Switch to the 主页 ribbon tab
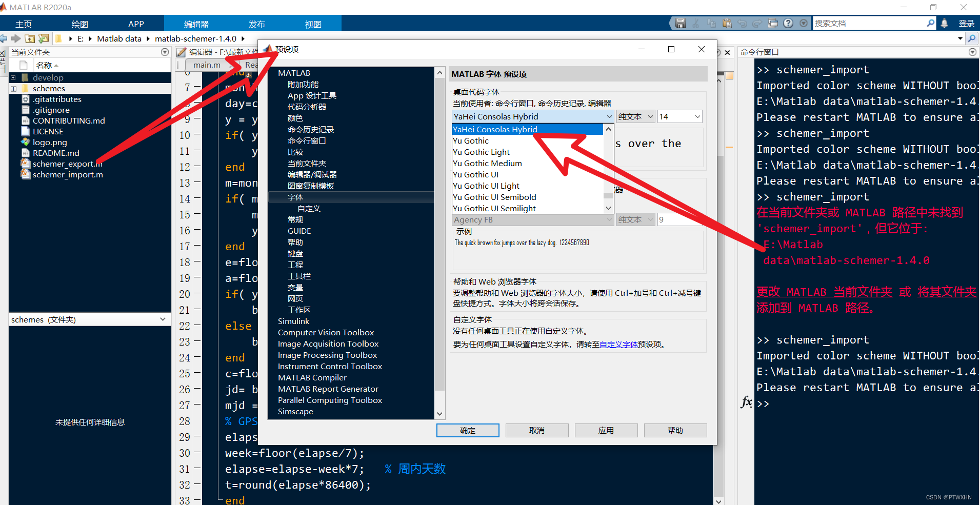The image size is (980, 505). click(x=24, y=24)
